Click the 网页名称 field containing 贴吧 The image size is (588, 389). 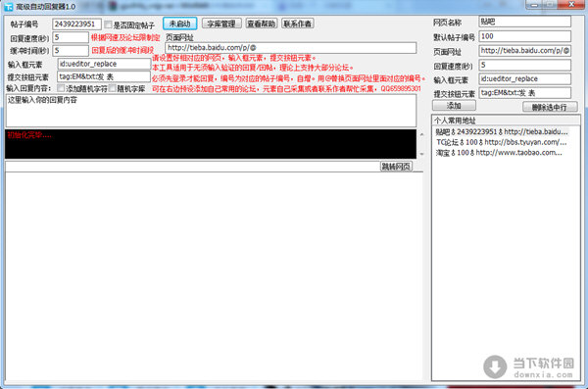point(525,22)
